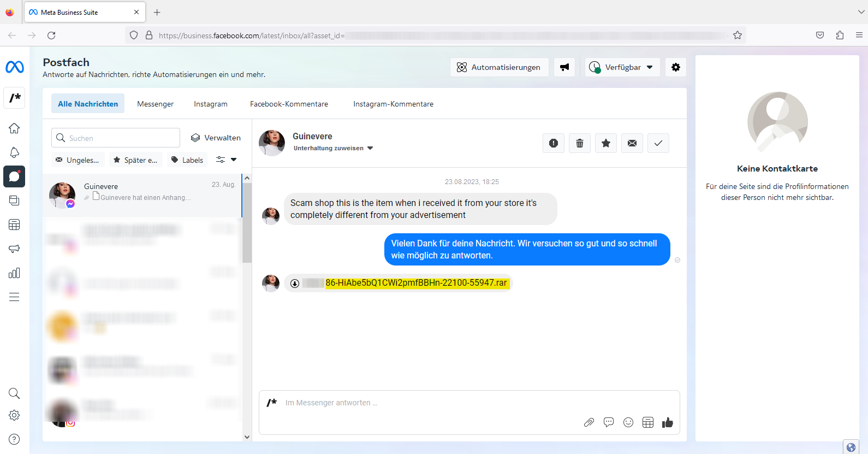The height and width of the screenshot is (454, 868).
Task: Send a thumbs-up like reaction
Action: click(x=667, y=422)
